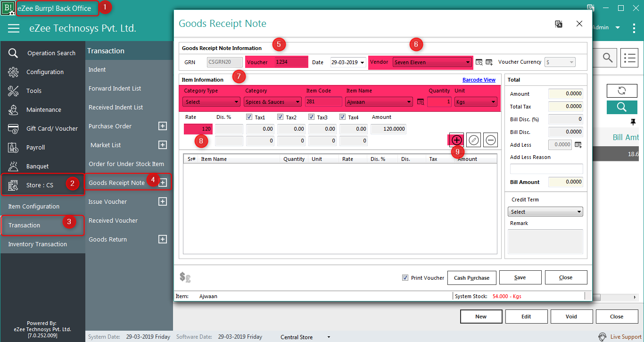The image size is (644, 342).
Task: Click the Payroll icon in sidebar
Action: (x=13, y=147)
